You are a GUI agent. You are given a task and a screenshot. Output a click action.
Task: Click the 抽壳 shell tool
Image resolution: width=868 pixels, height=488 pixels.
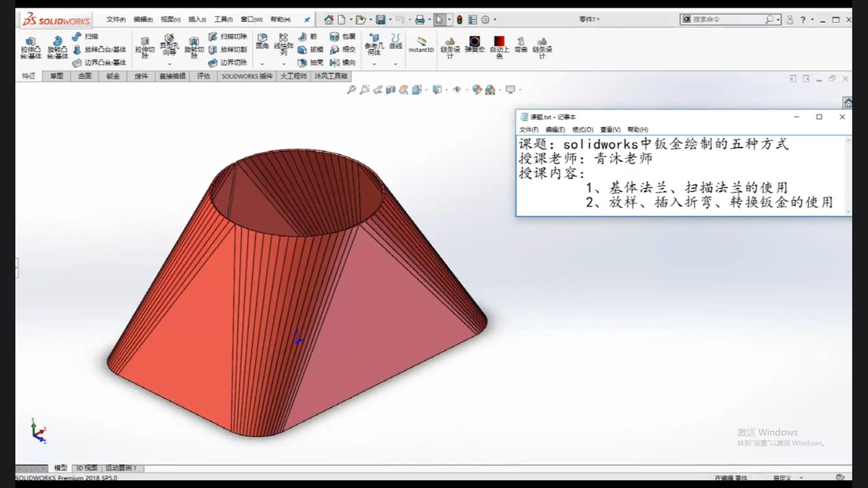coord(311,62)
